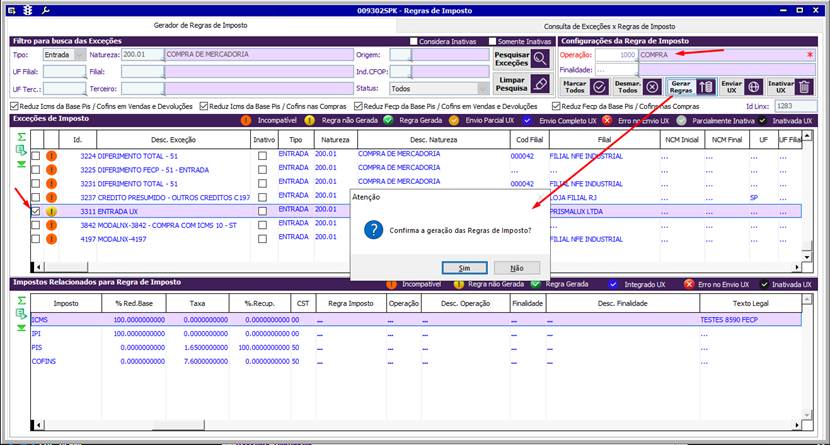Select ICMS row in Impostos grid

[416, 320]
